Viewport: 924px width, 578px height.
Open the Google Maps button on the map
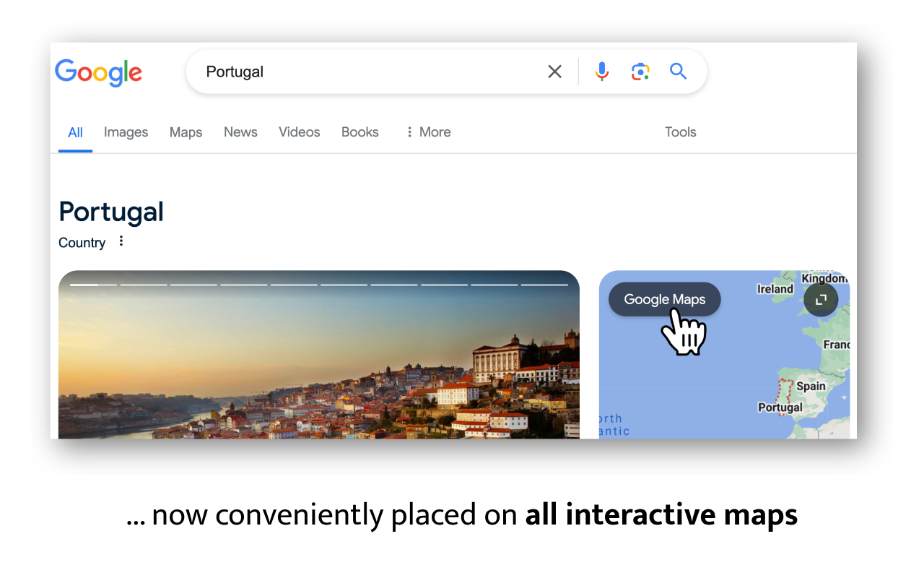tap(665, 299)
